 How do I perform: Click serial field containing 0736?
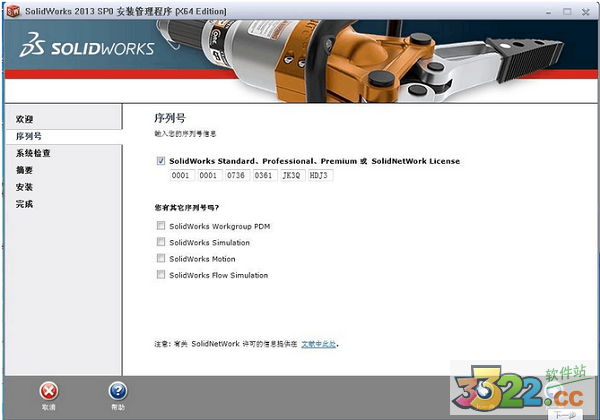click(x=237, y=175)
